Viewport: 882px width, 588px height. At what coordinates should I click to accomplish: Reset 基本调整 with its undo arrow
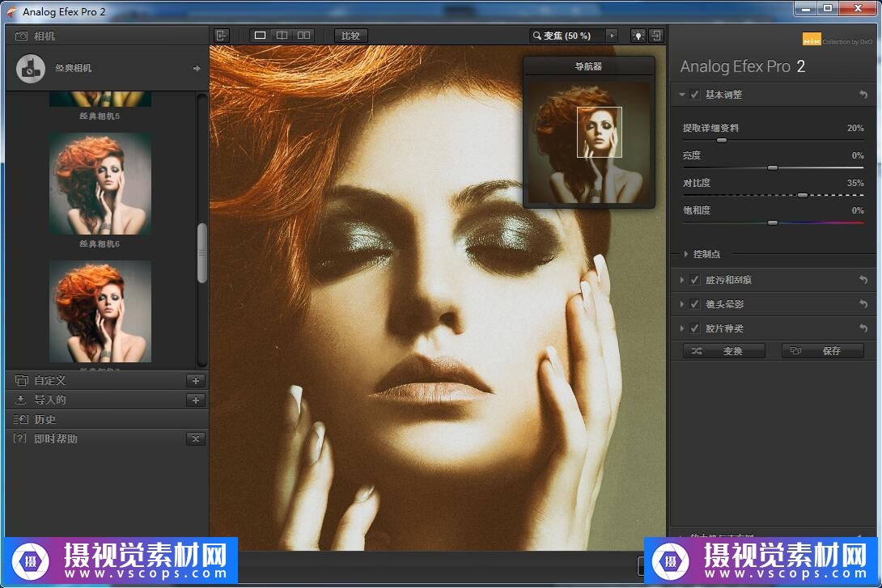tap(863, 95)
